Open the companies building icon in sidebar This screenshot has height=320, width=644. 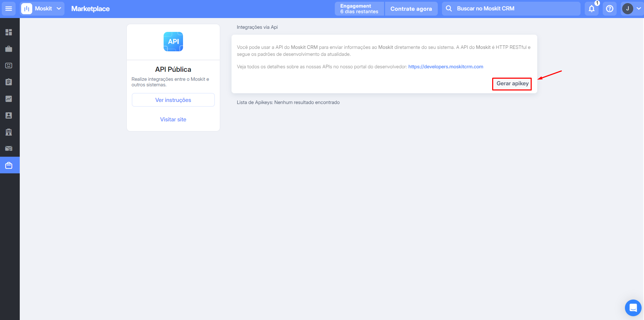point(9,132)
